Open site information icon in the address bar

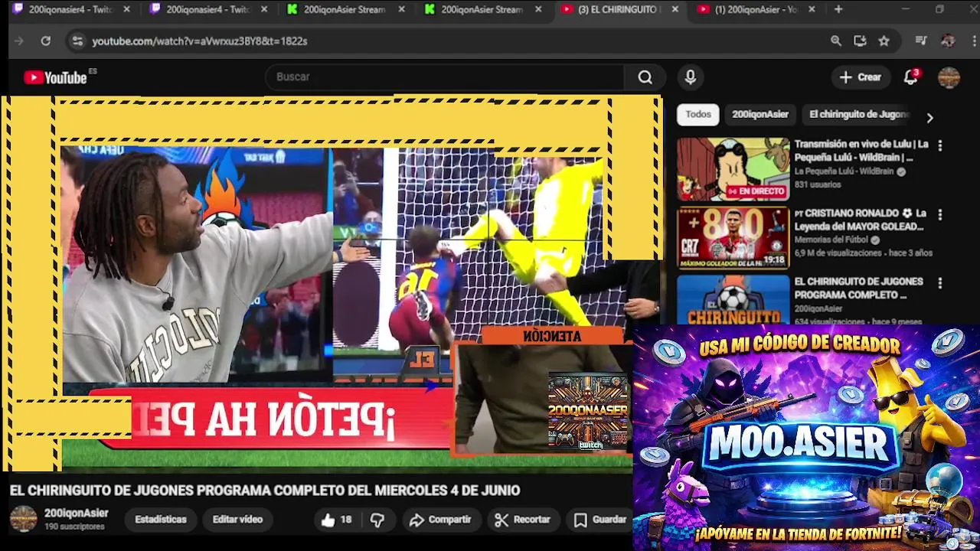click(x=77, y=41)
